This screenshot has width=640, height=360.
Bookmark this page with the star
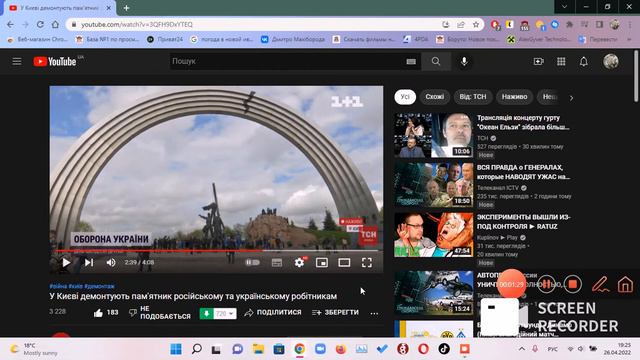pos(476,24)
